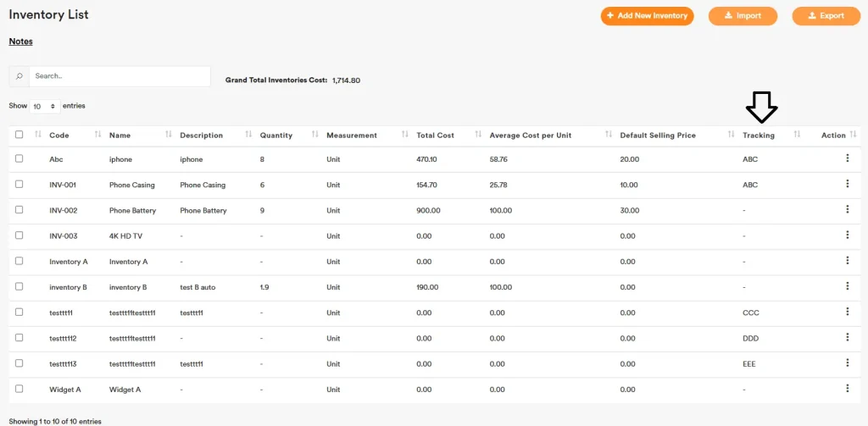The width and height of the screenshot is (868, 426).
Task: Click the Name column header
Action: [120, 136]
